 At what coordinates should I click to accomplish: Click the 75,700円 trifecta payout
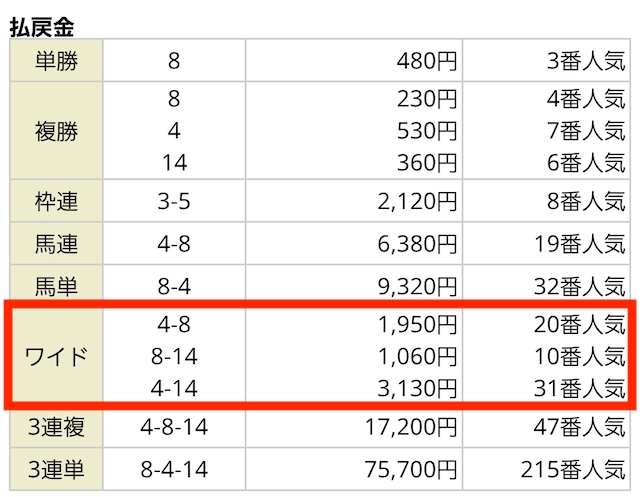click(411, 469)
